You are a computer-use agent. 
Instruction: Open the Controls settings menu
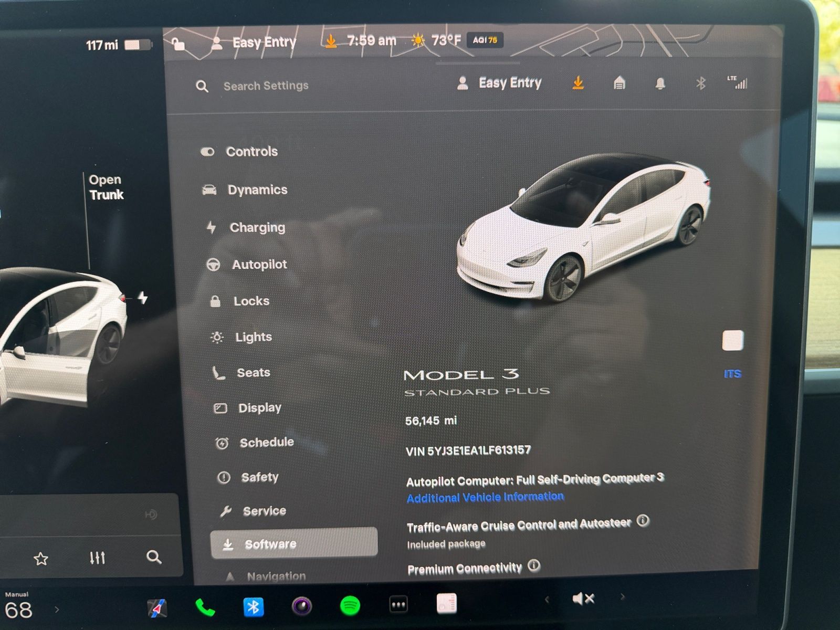click(x=239, y=152)
